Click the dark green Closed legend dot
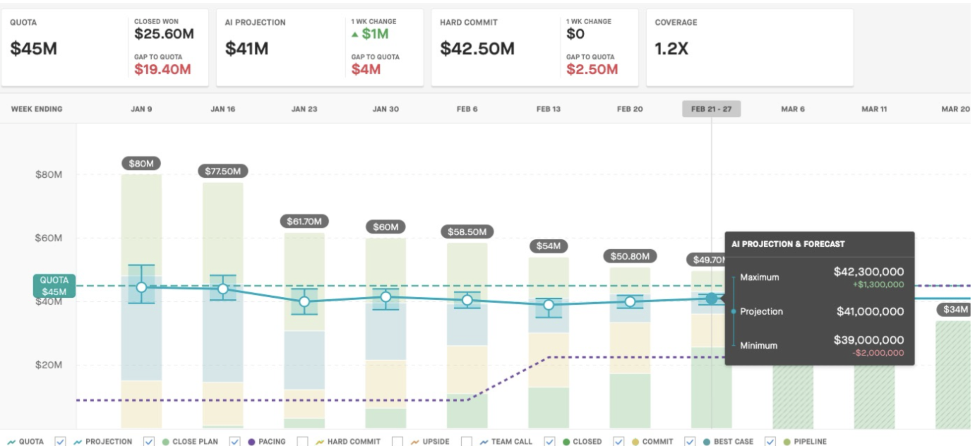This screenshot has height=446, width=980. point(566,442)
